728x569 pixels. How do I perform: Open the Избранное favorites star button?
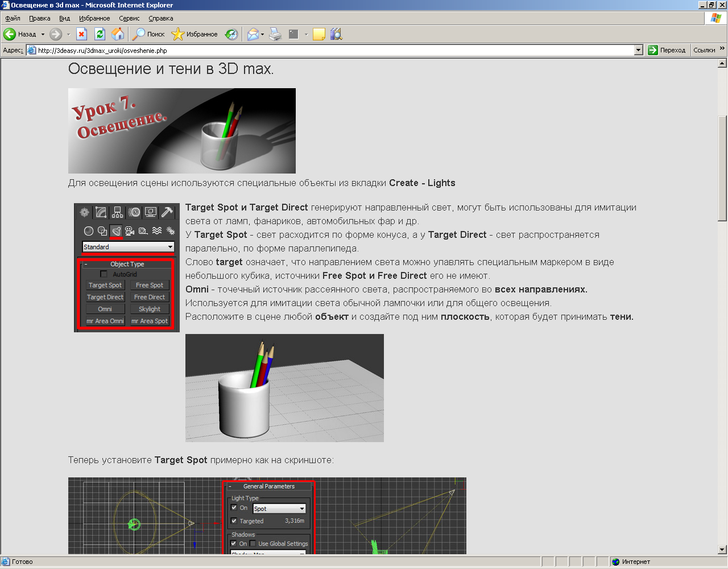click(x=195, y=34)
